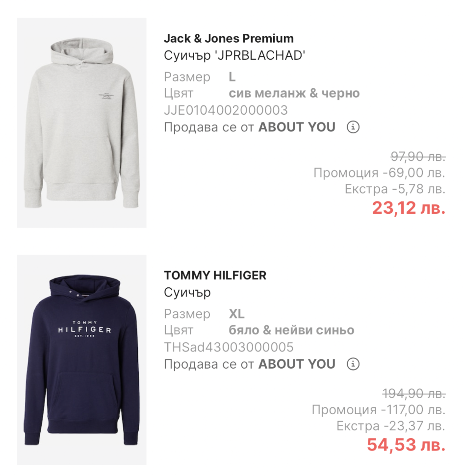
Task: Click article code JJE0104002000003
Action: tap(226, 110)
